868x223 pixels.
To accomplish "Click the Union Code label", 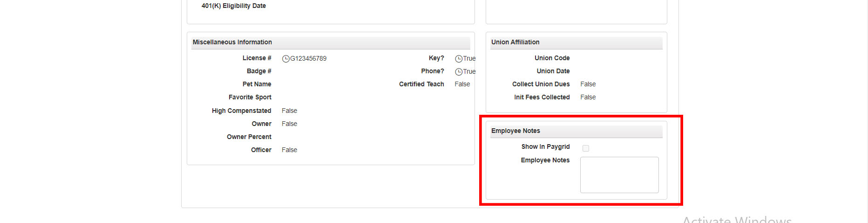I will click(552, 58).
